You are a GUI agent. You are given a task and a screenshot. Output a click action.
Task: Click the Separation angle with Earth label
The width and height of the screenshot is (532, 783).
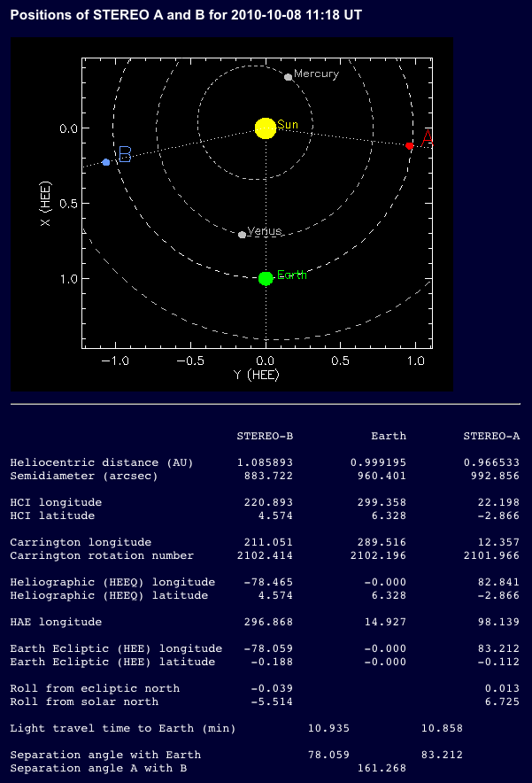pyautogui.click(x=105, y=755)
